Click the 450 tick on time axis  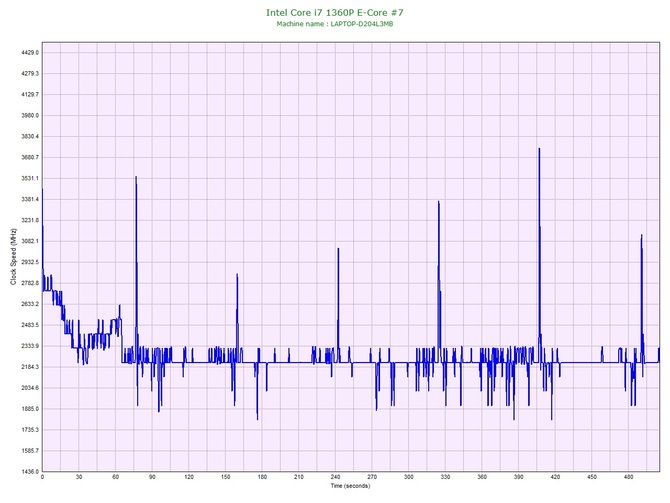(592, 477)
